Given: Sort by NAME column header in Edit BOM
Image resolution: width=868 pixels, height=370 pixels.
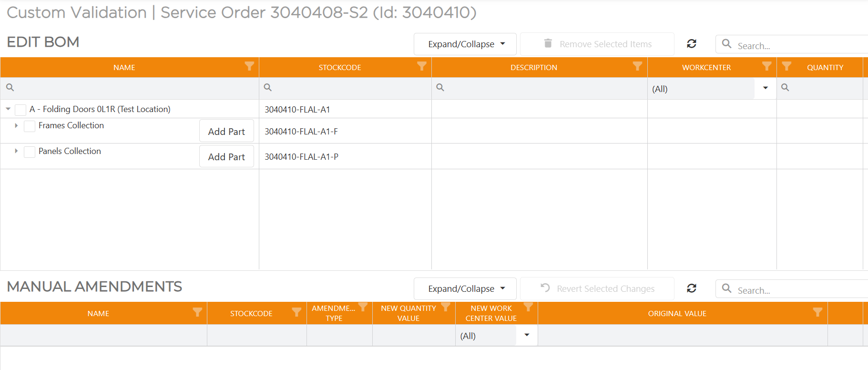Looking at the screenshot, I should click(x=124, y=68).
